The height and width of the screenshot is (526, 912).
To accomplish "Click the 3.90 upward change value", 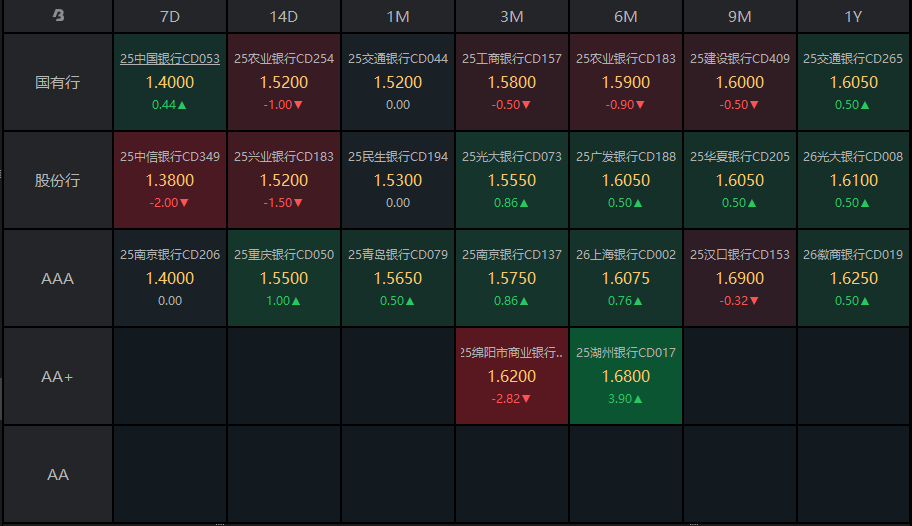I will [x=625, y=399].
